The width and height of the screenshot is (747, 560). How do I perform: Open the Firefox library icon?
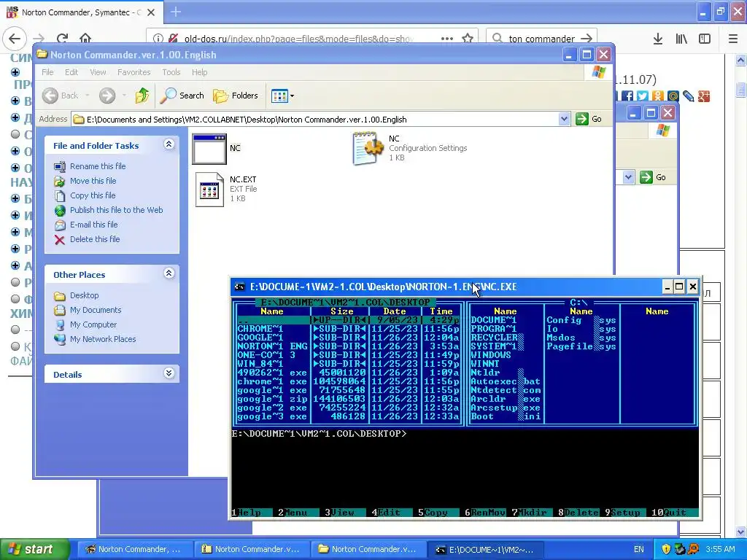[x=681, y=39]
